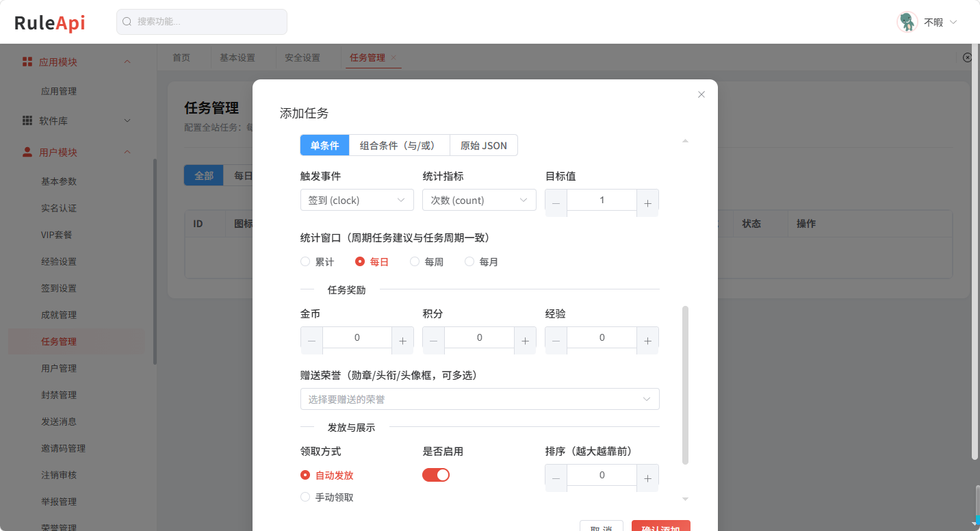Screen dimensions: 980x531
Task: Decrease 排序 value with minus
Action: 556,478
